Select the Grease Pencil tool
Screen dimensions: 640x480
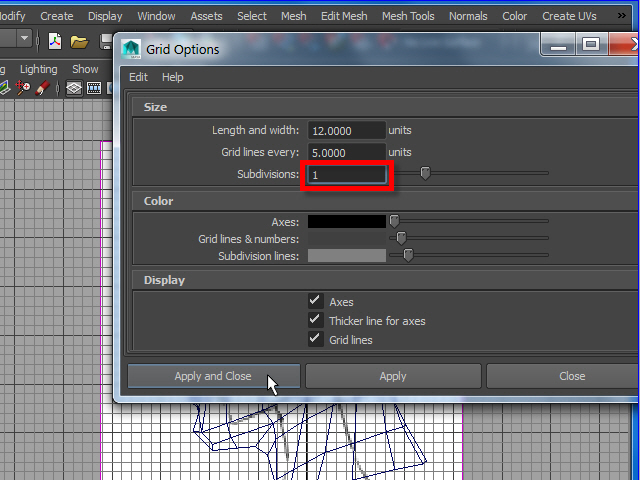pyautogui.click(x=42, y=88)
